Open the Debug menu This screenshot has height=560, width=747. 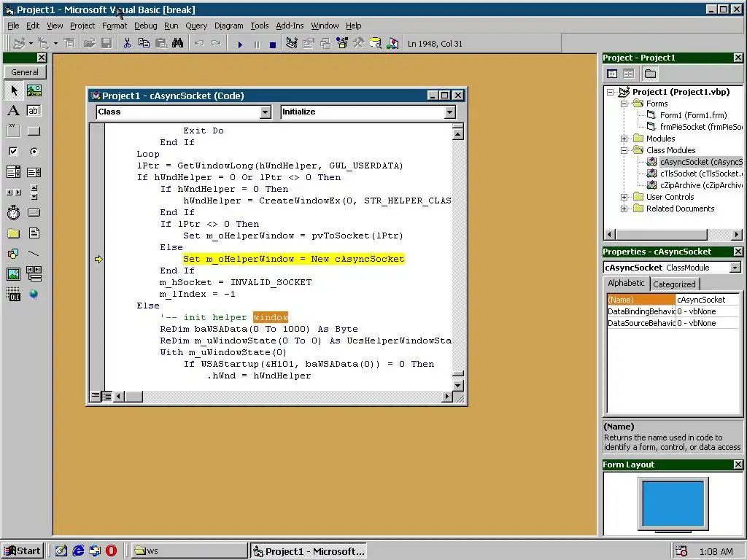145,26
